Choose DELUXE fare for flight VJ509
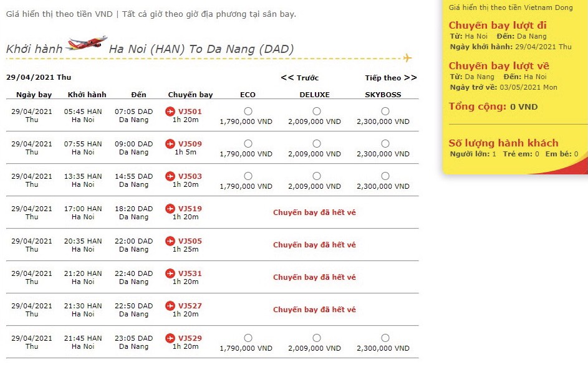588x370 pixels. (317, 144)
